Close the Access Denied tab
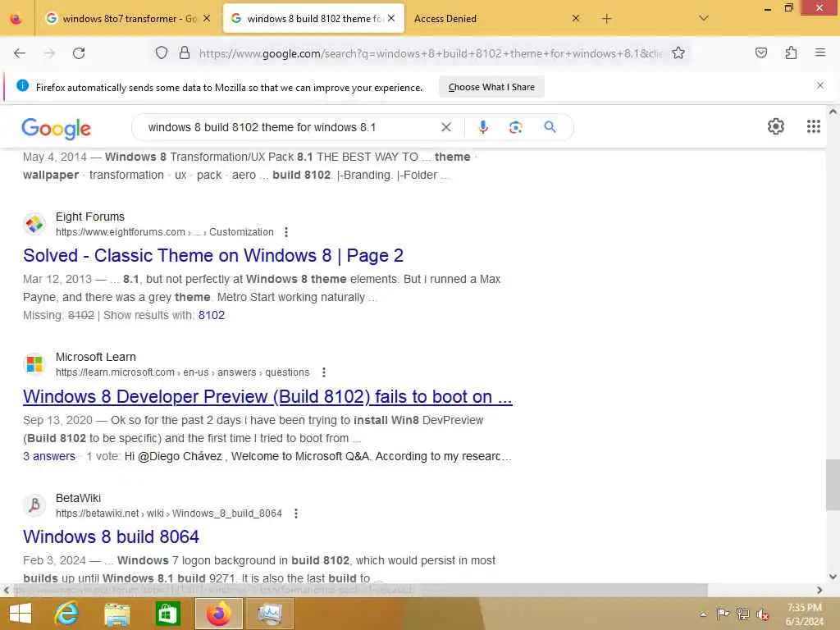 pyautogui.click(x=575, y=18)
